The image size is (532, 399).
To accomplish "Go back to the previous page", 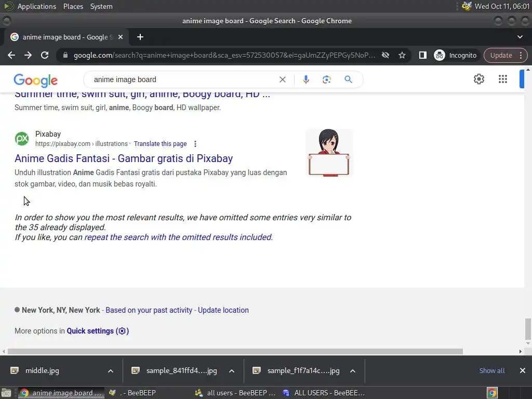I will pyautogui.click(x=11, y=55).
